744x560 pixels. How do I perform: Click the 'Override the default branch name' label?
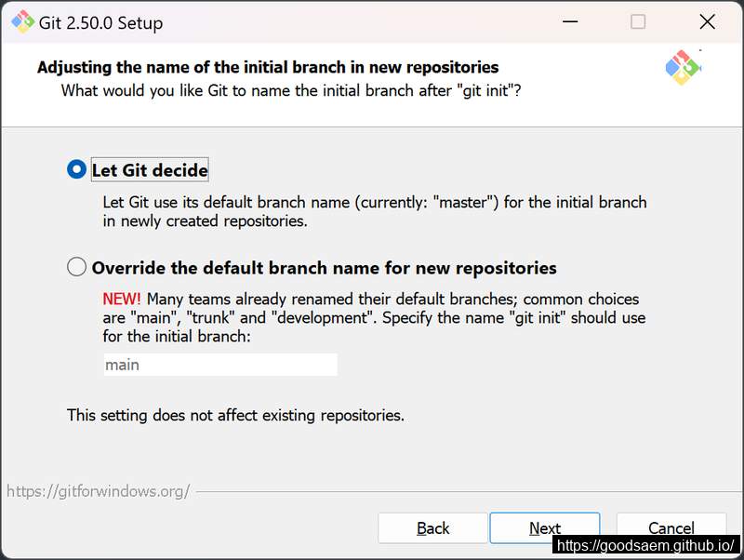point(324,268)
